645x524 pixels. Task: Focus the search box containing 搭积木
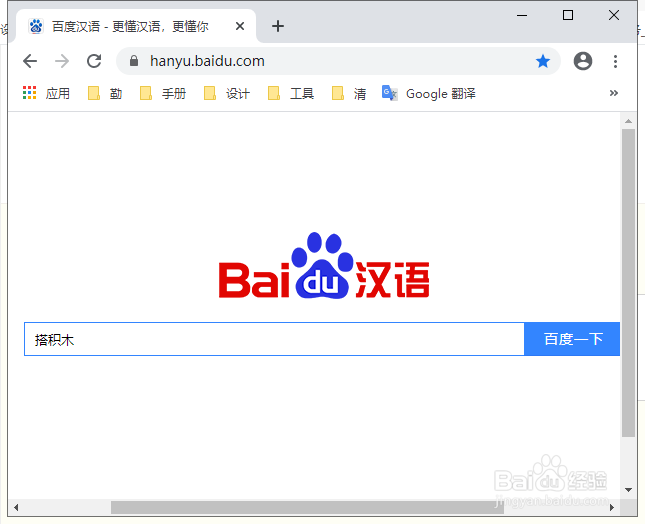tap(274, 339)
